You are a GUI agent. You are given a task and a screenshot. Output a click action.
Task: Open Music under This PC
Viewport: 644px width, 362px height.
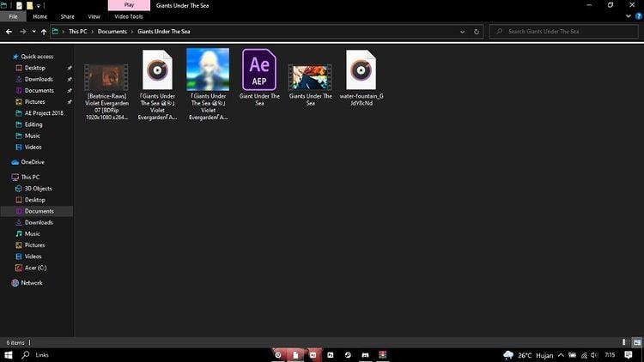click(32, 233)
